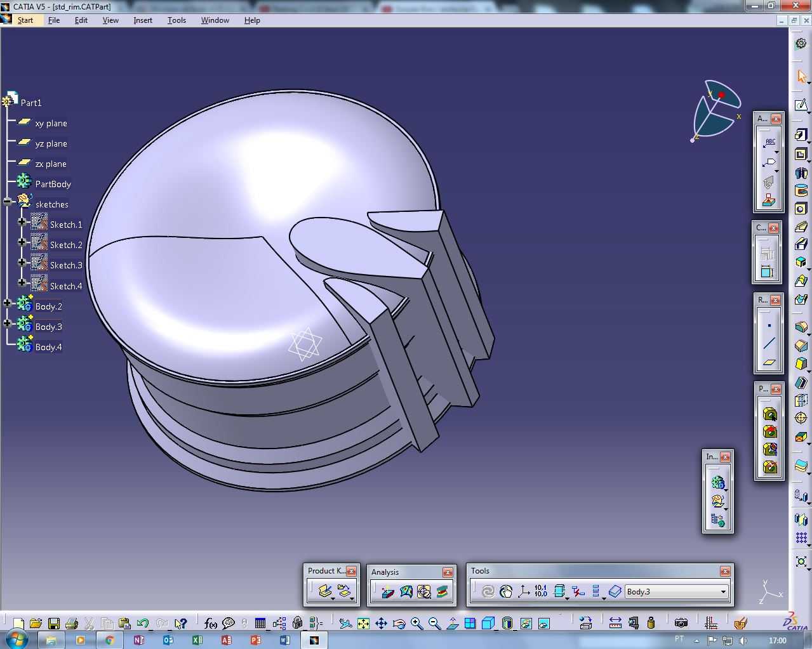Open the Edit menu

click(x=81, y=20)
